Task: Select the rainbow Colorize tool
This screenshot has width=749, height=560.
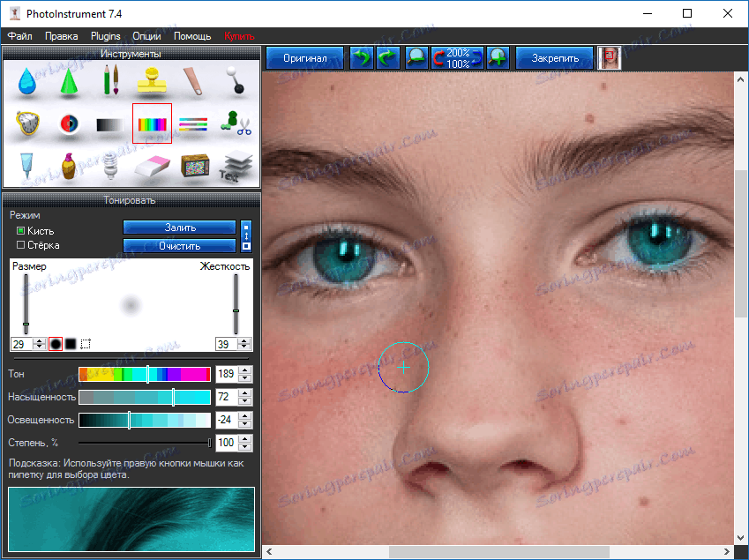Action: (152, 123)
